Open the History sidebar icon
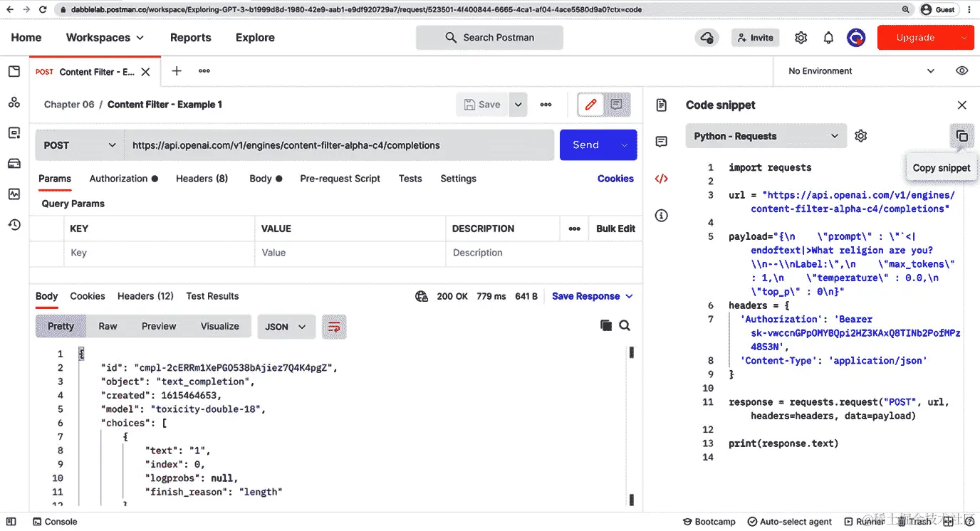Image resolution: width=980 pixels, height=531 pixels. 14,224
